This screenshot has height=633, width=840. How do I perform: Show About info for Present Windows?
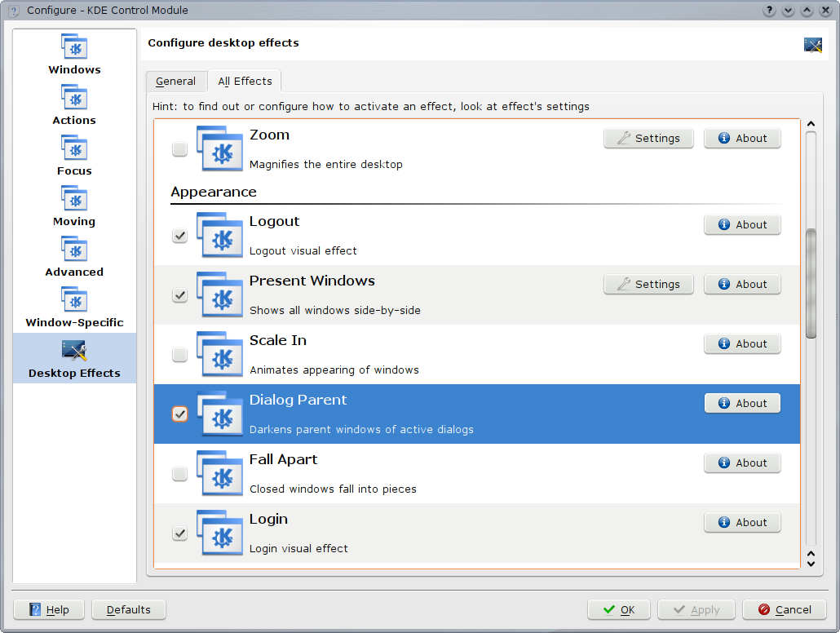(742, 285)
